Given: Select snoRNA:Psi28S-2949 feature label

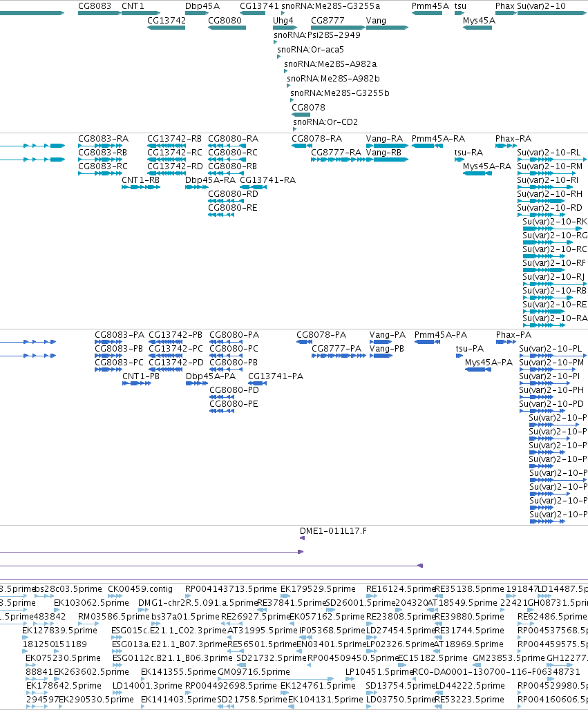Looking at the screenshot, I should (317, 35).
